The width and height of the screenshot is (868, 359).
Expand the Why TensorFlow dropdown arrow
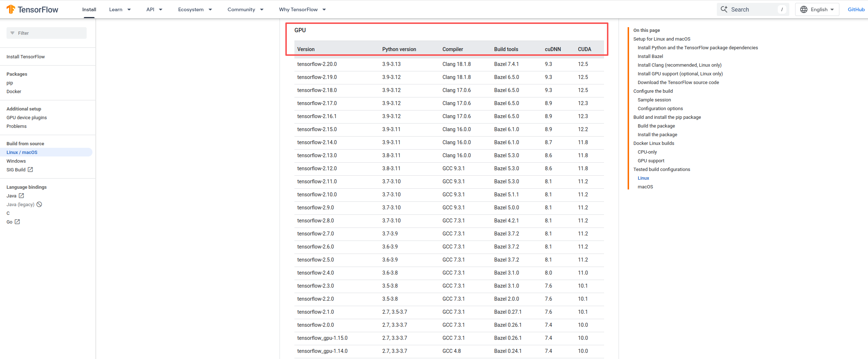point(324,10)
